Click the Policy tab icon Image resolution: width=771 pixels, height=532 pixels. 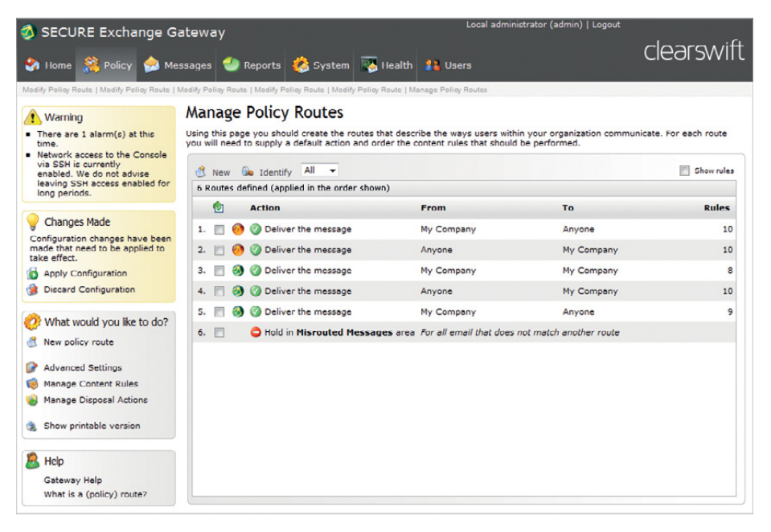[92, 65]
